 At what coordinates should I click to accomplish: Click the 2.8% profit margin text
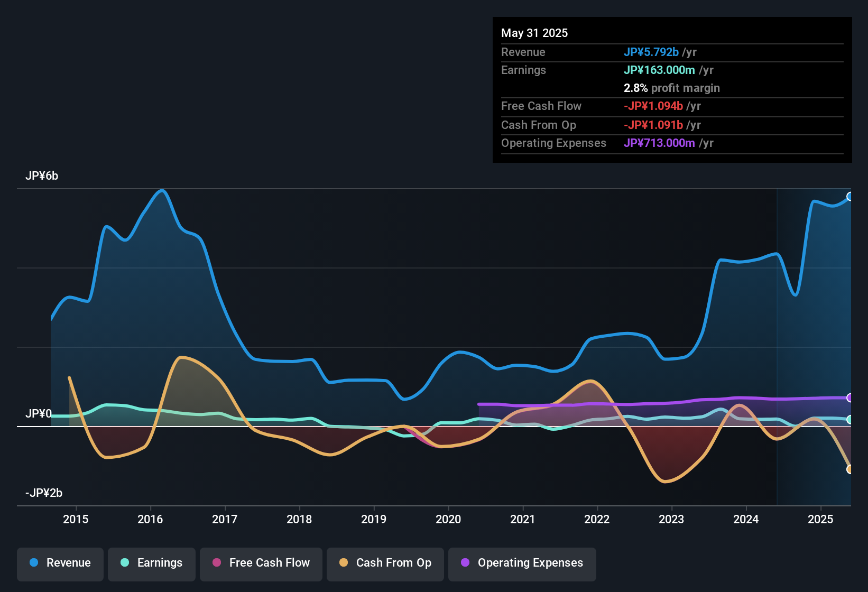(672, 88)
